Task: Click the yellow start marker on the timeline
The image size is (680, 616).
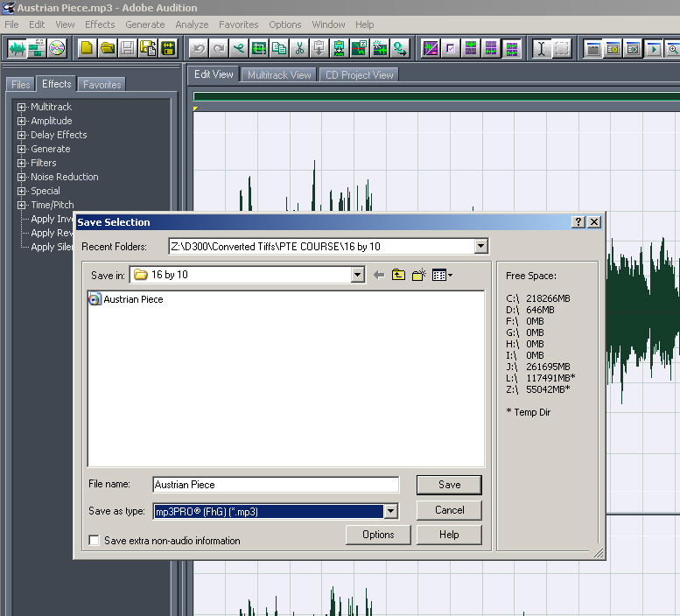Action: [195, 108]
